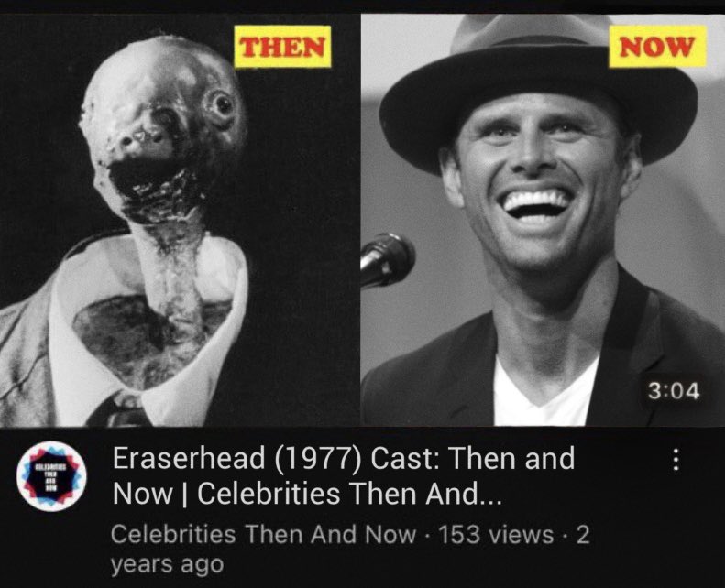This screenshot has width=725, height=588.
Task: Select the left THEN half of thumbnail
Action: (180, 221)
